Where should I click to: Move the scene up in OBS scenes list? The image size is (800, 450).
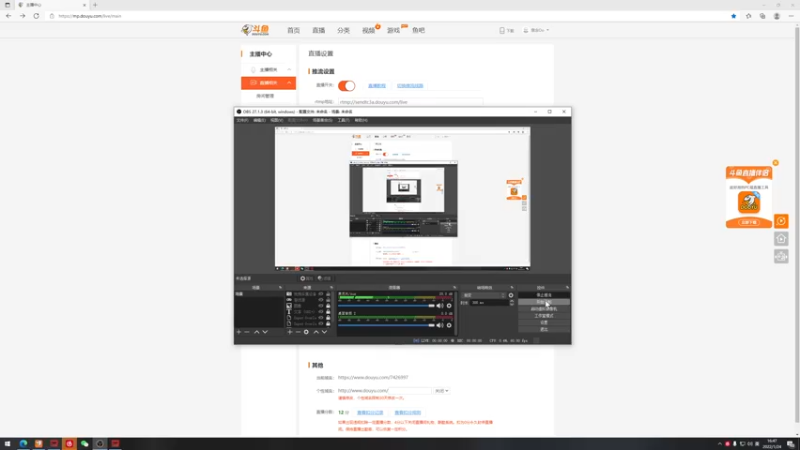tap(257, 332)
